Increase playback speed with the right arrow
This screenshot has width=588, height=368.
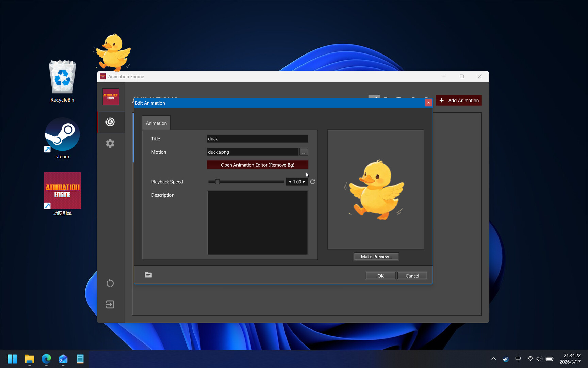304,182
